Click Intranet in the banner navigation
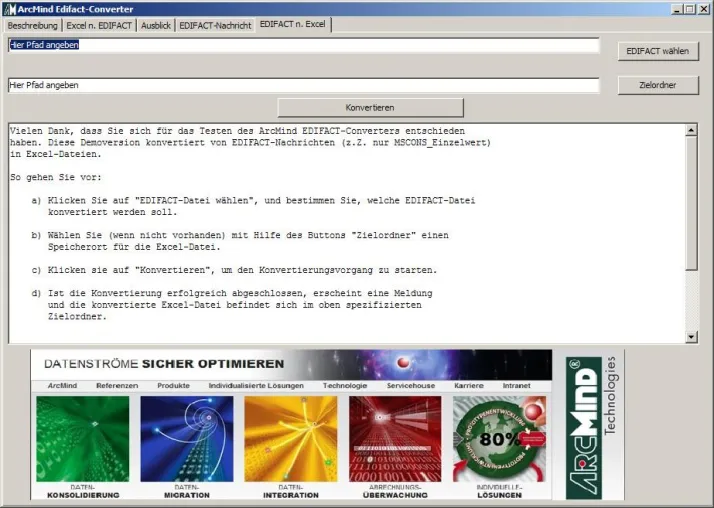Screen dimensions: 714x508 [x=516, y=386]
